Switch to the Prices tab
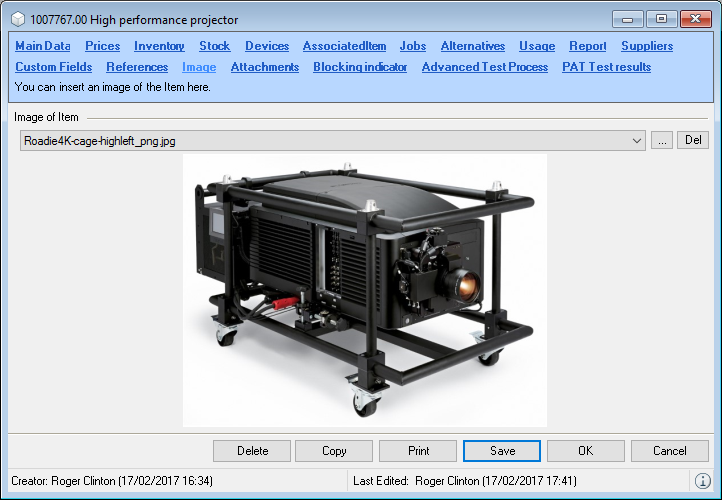The height and width of the screenshot is (500, 722). coord(103,46)
